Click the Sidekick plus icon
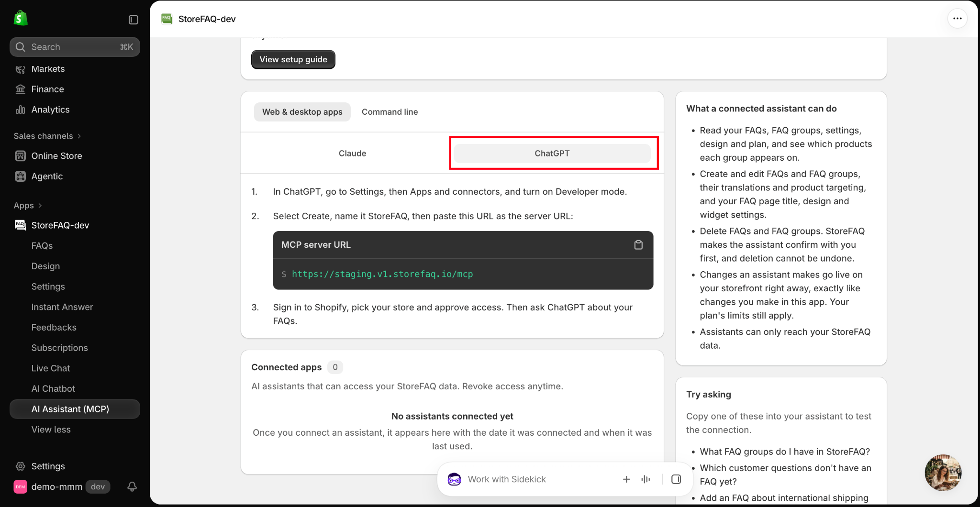The height and width of the screenshot is (507, 980). coord(626,479)
